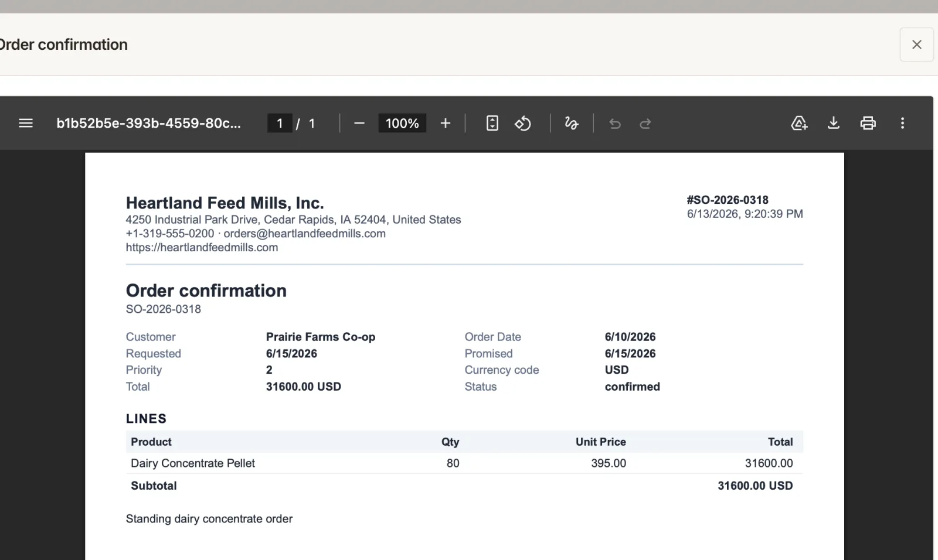
Task: Click the Unit Price value 395.00
Action: coord(609,463)
